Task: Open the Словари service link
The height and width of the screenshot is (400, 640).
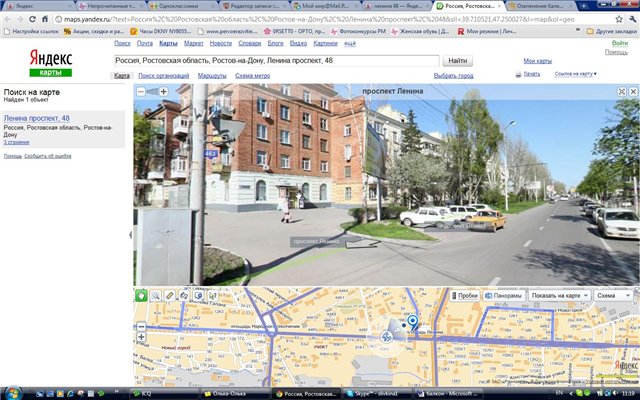Action: (249, 43)
